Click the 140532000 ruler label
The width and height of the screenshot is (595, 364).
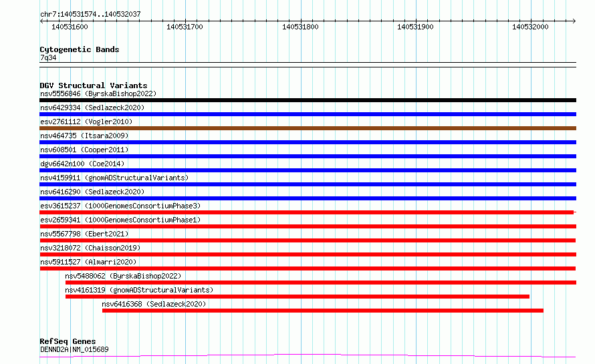[530, 27]
